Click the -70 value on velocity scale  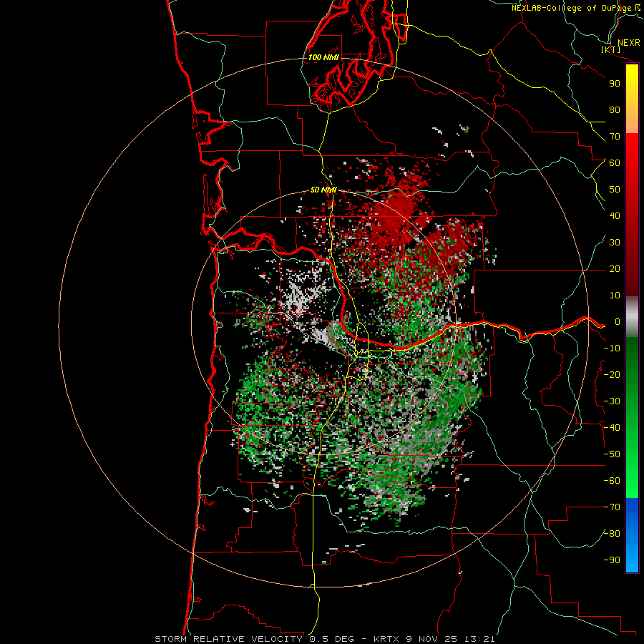pos(612,507)
